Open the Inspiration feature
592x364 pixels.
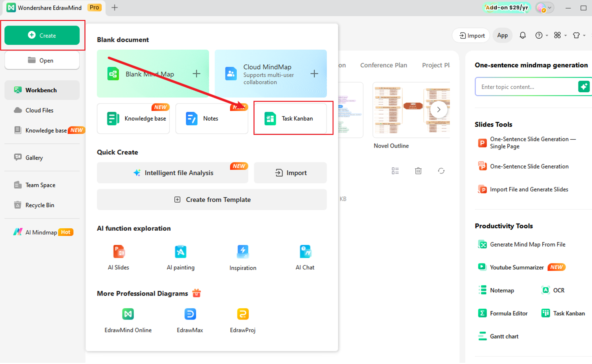[243, 252]
